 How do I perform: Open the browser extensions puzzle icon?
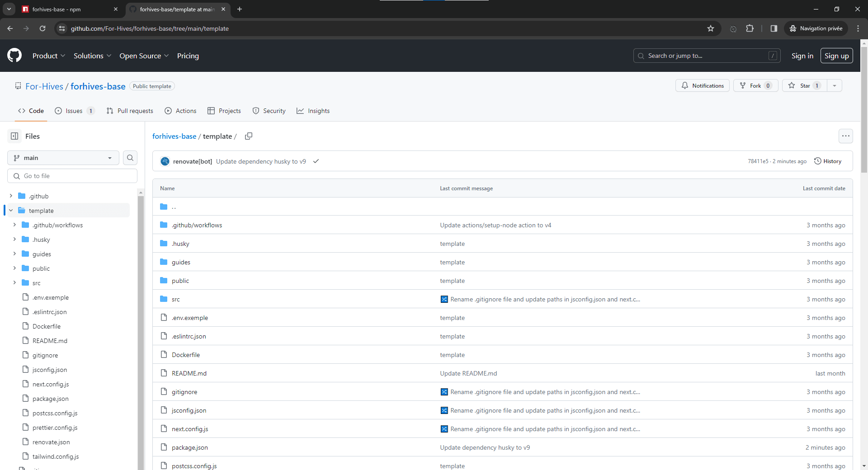coord(750,28)
